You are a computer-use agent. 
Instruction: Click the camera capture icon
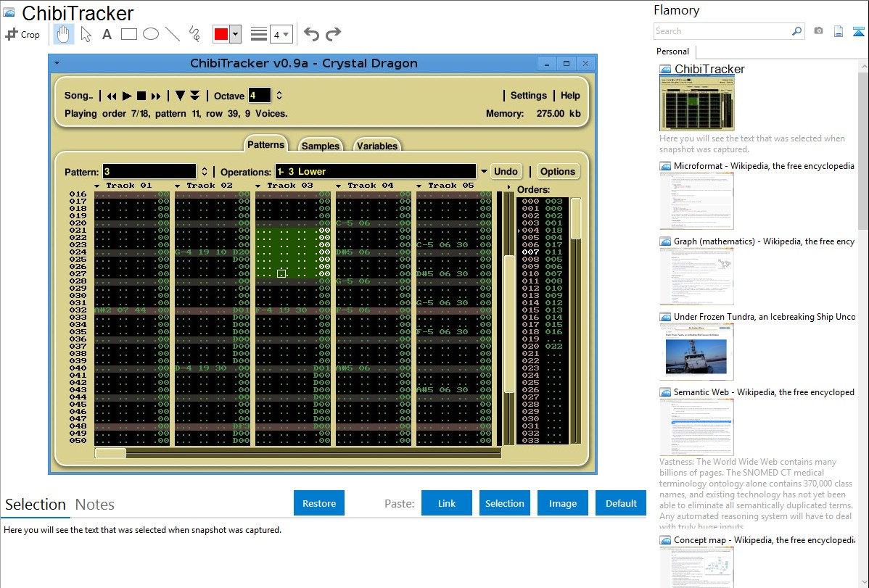pos(818,31)
